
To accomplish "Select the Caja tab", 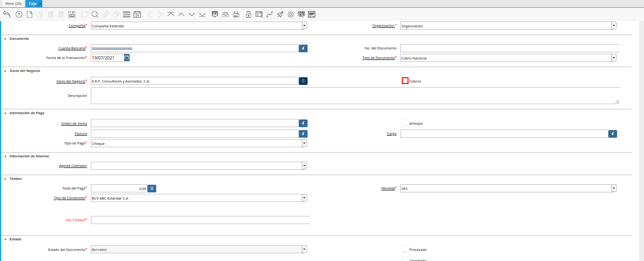I will 32,3.
